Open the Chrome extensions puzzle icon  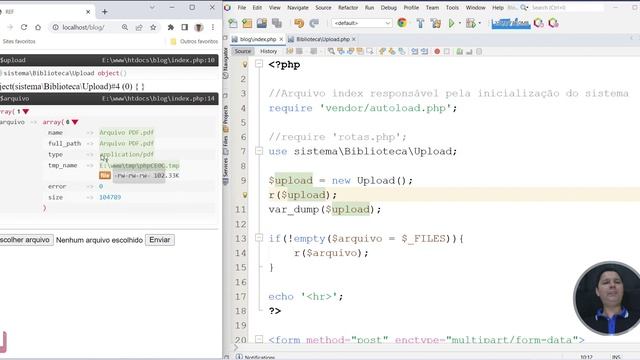(x=171, y=27)
